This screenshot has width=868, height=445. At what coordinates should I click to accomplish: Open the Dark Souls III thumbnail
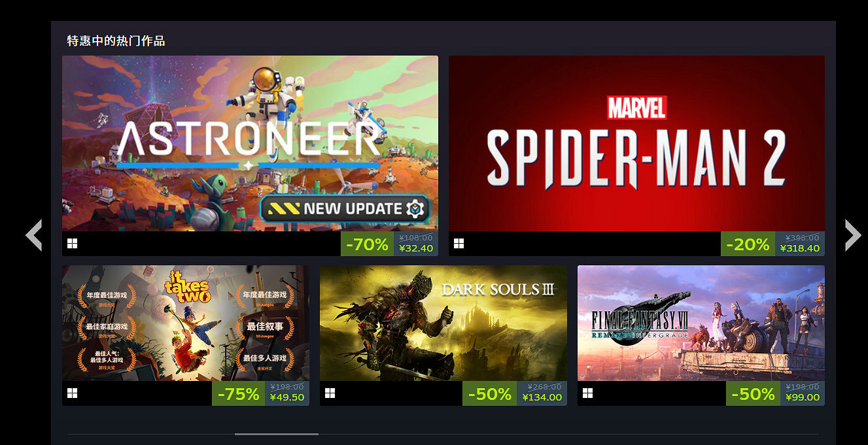pyautogui.click(x=443, y=323)
